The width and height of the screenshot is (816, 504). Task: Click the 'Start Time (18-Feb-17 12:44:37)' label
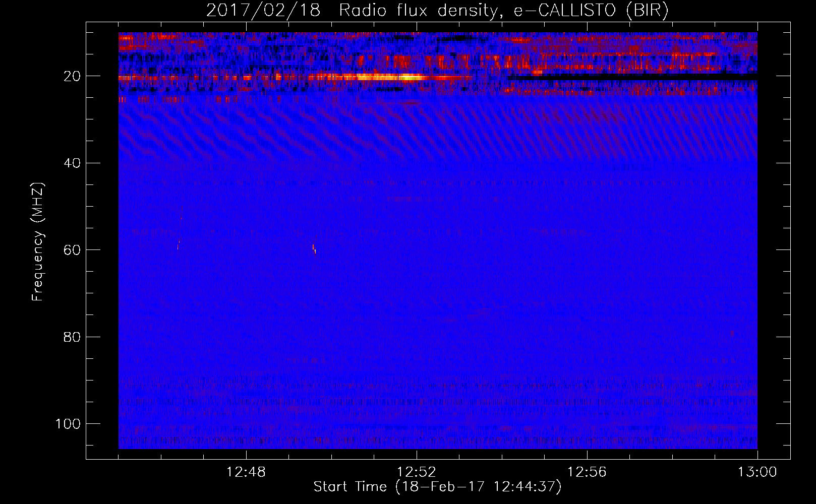437,487
